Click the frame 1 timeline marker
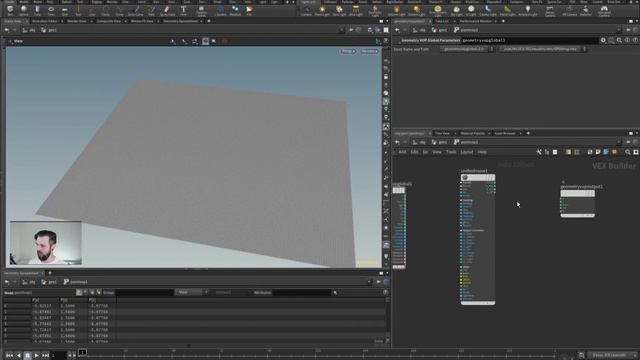This screenshot has height=360, width=640. [82, 352]
